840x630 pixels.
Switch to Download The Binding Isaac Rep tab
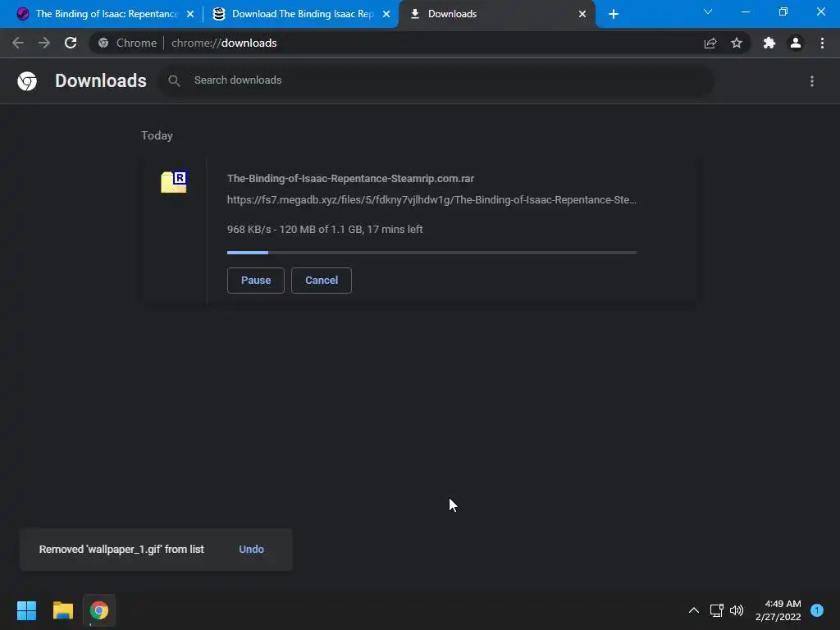click(300, 14)
